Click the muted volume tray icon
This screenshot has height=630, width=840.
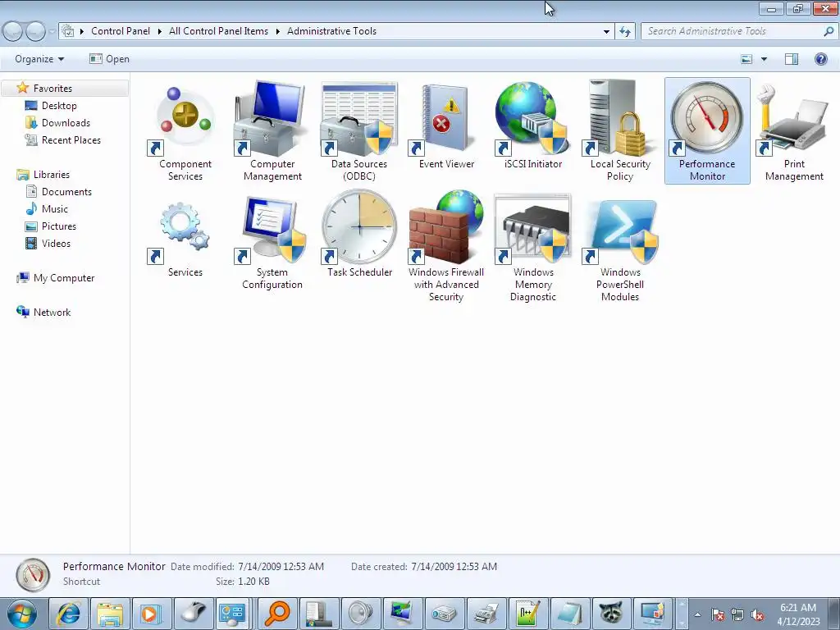point(757,615)
